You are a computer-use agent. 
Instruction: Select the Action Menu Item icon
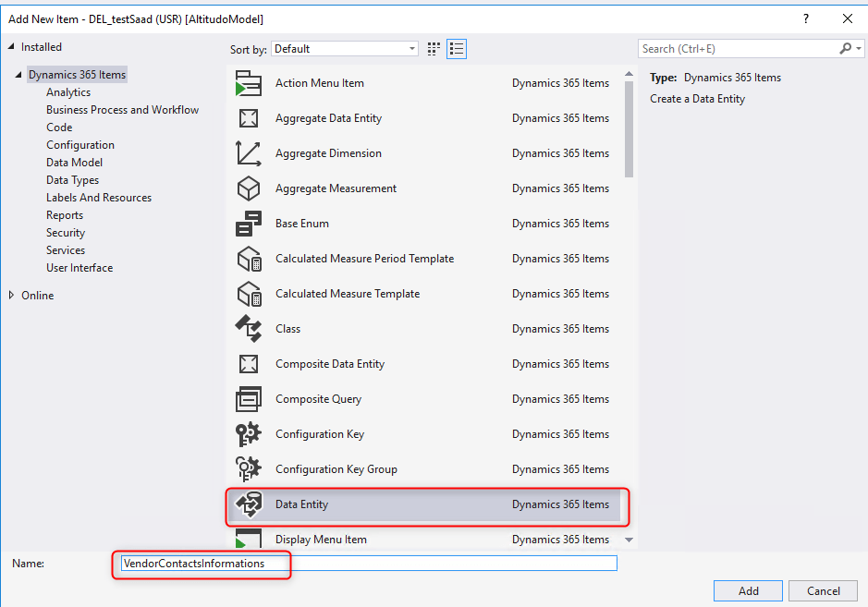coord(249,83)
